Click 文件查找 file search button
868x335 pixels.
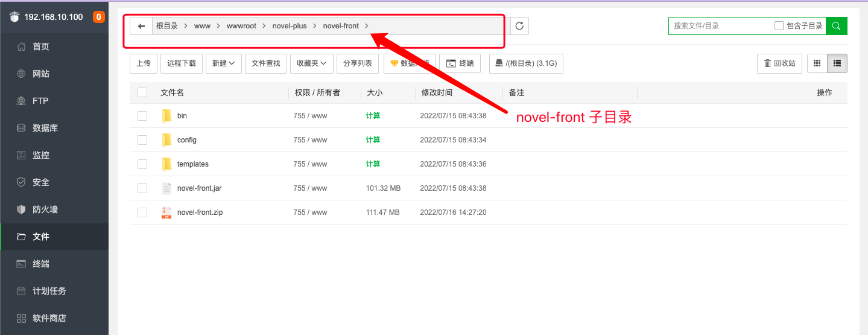coord(266,63)
